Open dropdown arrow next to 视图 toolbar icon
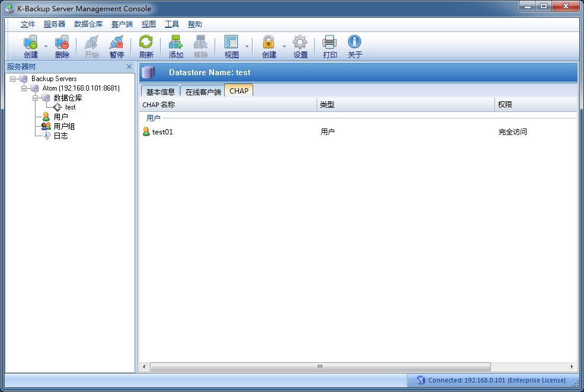This screenshot has height=392, width=584. [247, 47]
